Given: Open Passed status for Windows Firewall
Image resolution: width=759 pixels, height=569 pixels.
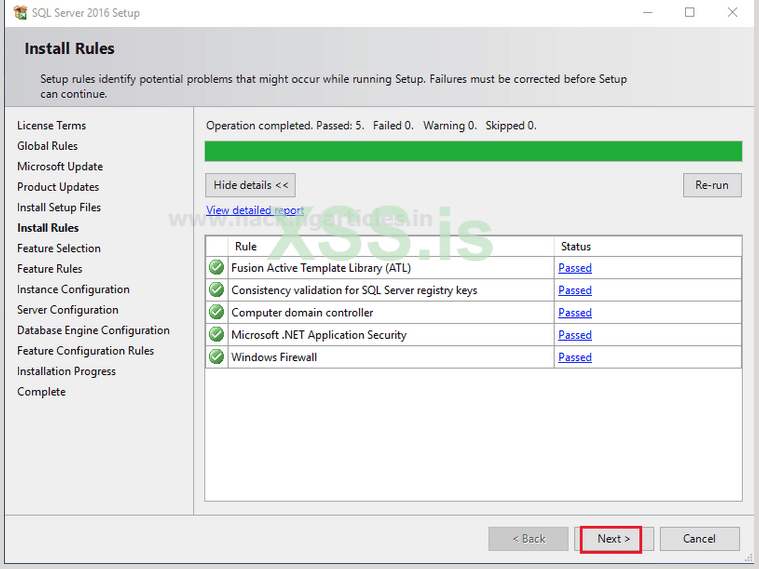Looking at the screenshot, I should pyautogui.click(x=575, y=357).
